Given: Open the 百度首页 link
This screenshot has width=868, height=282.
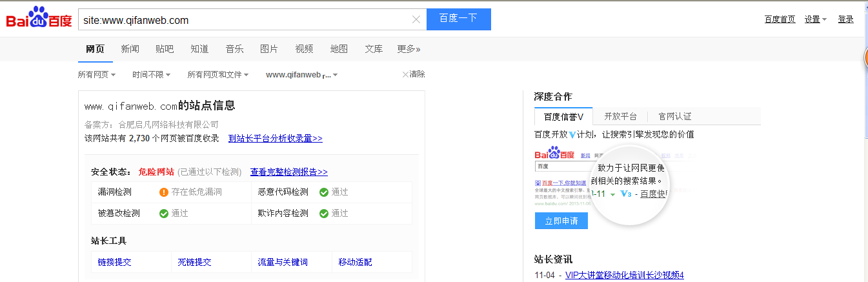Looking at the screenshot, I should click(x=780, y=19).
